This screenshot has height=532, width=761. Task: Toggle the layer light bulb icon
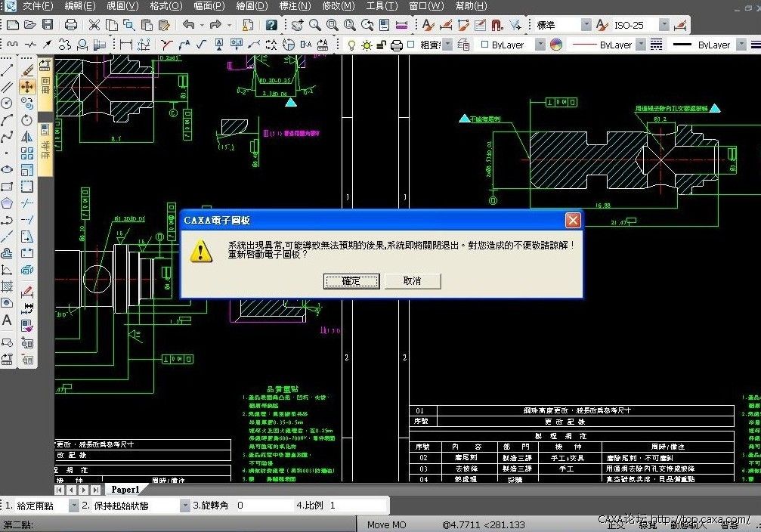click(x=351, y=45)
